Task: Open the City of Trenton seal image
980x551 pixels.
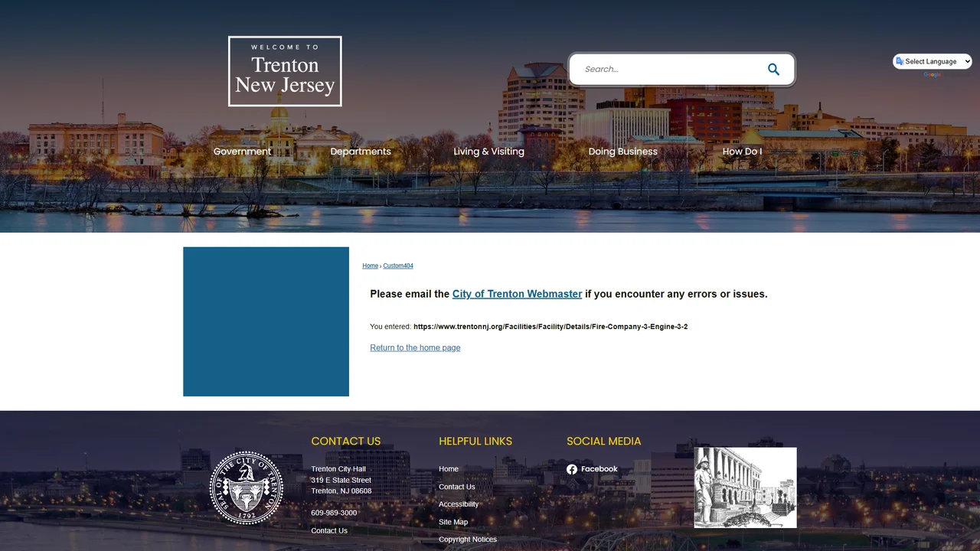Action: click(x=247, y=487)
